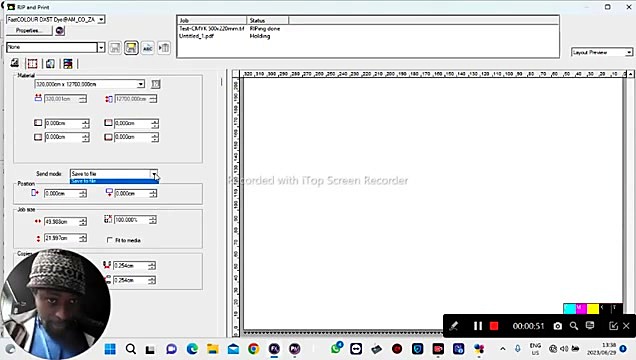This screenshot has height=360, width=636.
Task: Show hidden system tray icons chevron
Action: (503, 349)
